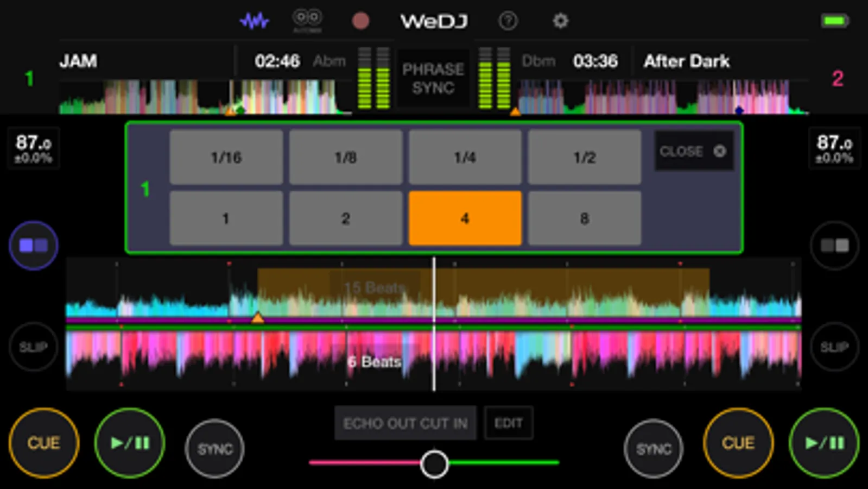Viewport: 868px width, 489px height.
Task: Tap the 15 Beats label
Action: click(x=375, y=287)
